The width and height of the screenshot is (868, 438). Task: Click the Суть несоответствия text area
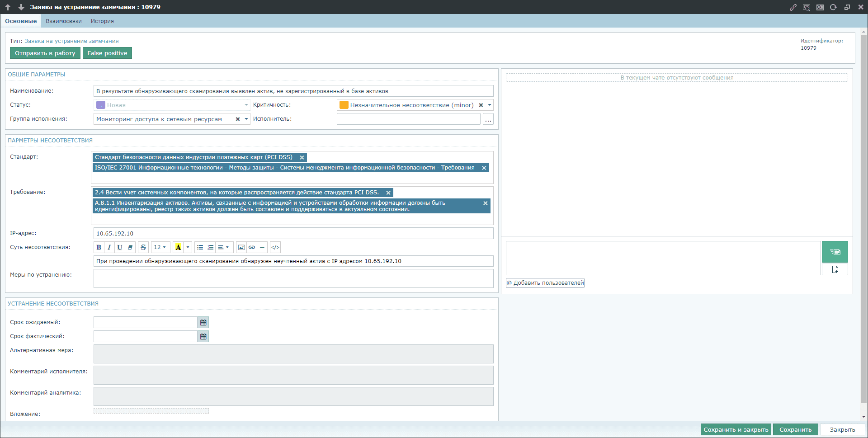293,261
